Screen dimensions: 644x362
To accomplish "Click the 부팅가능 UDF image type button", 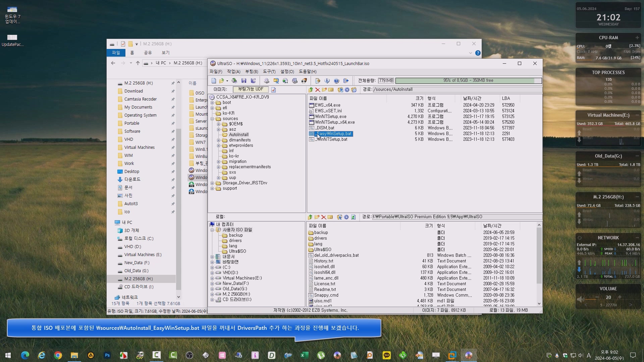I will point(251,89).
